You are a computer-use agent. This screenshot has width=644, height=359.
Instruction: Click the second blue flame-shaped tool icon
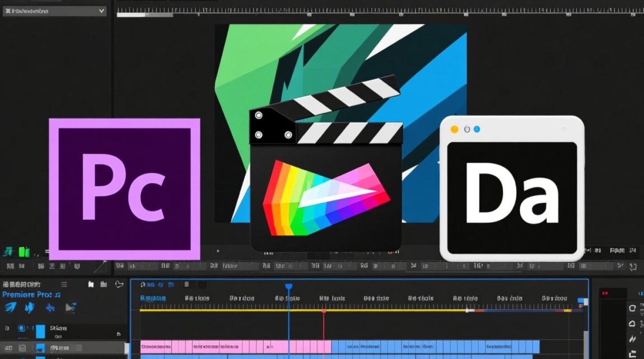point(30,307)
